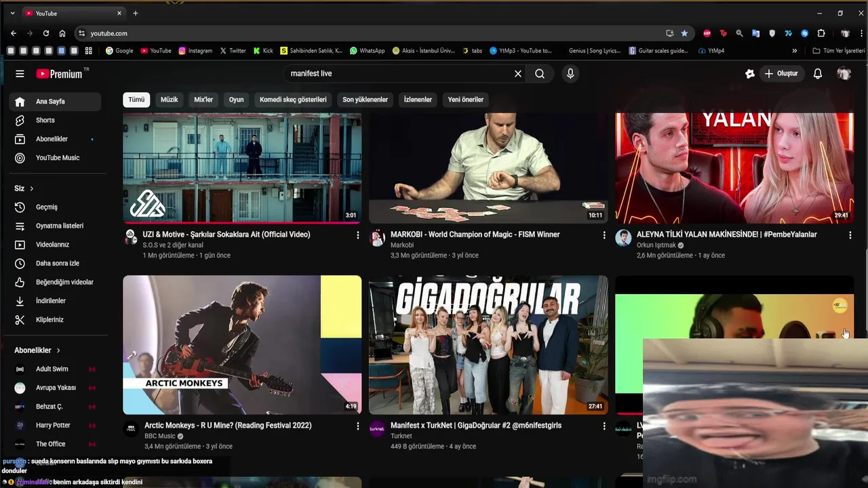Click the magnifier search button
The image size is (868, 488).
pos(540,73)
